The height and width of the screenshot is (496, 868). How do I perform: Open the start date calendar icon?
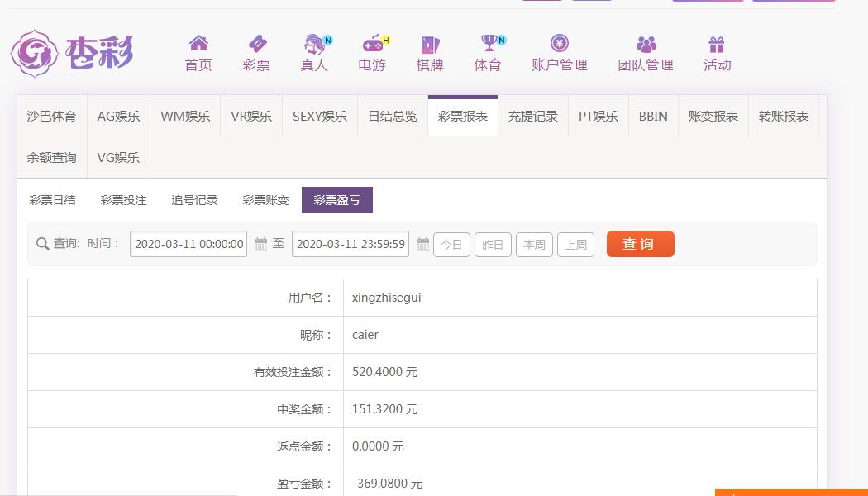point(260,244)
